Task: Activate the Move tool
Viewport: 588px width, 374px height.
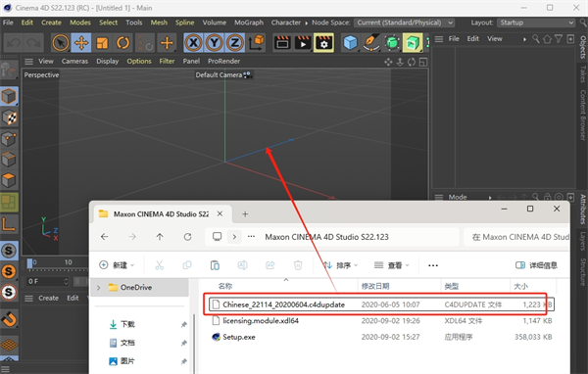Action: pos(81,43)
